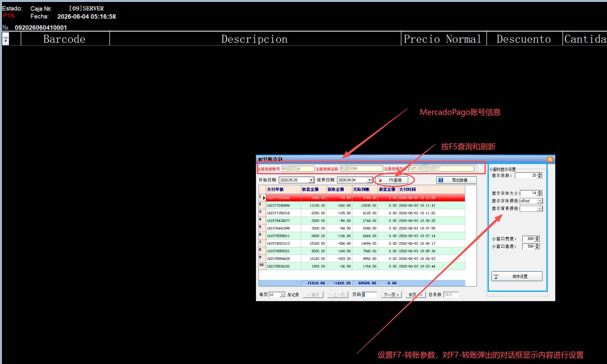Click the CUIT registration field
The height and width of the screenshot is (364, 607).
pos(441,169)
